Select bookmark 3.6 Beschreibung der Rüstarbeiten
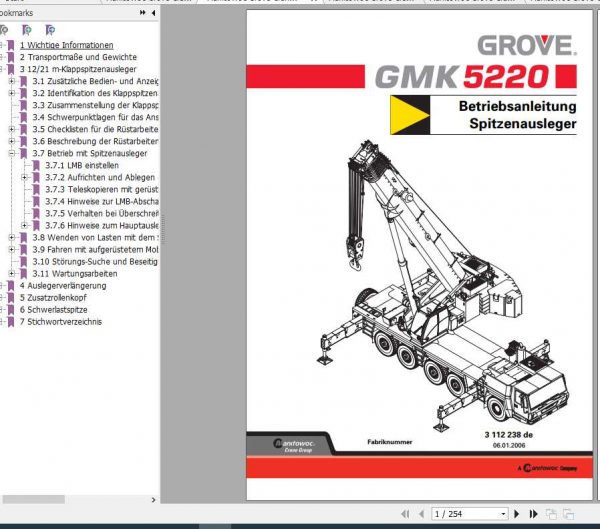The height and width of the screenshot is (529, 600). click(95, 141)
